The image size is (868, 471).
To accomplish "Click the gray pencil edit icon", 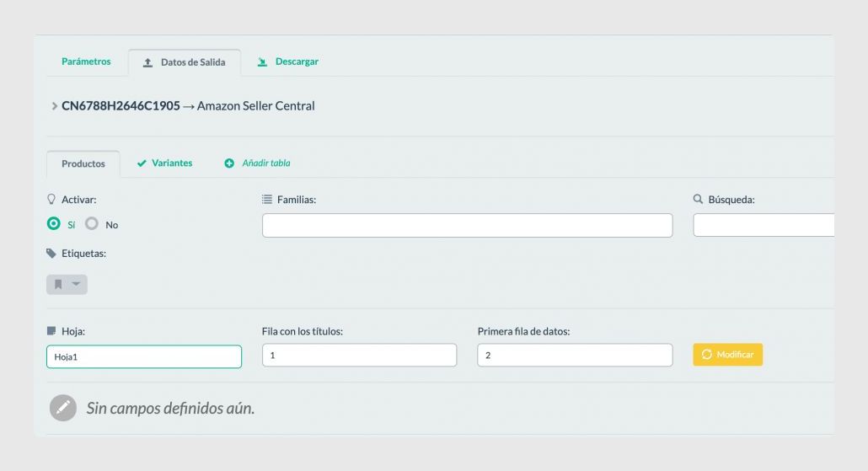I will [63, 408].
